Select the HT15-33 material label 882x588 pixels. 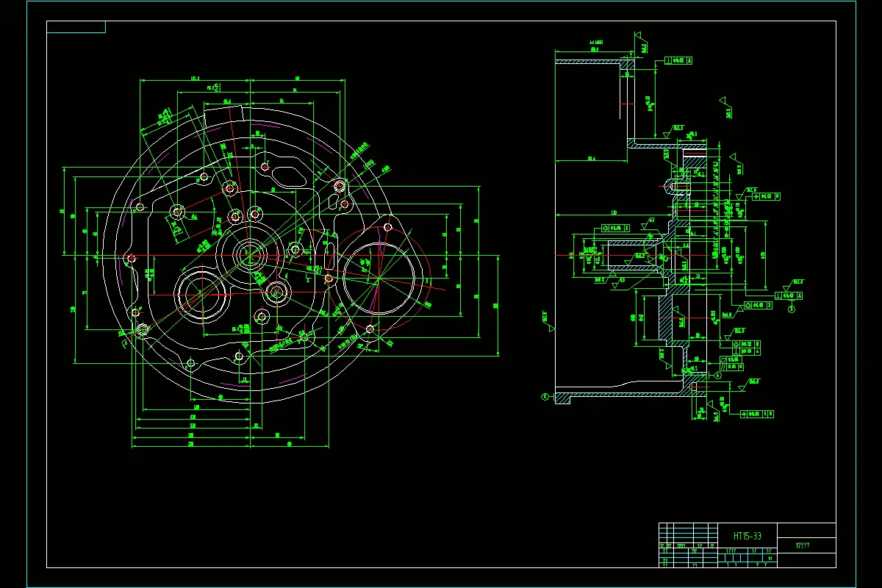(x=747, y=536)
